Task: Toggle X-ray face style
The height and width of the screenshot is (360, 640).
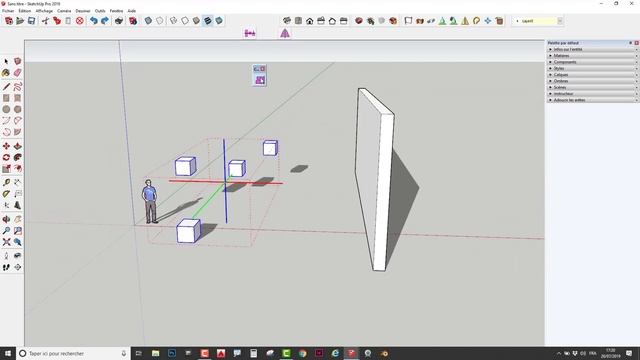Action: [x=148, y=21]
